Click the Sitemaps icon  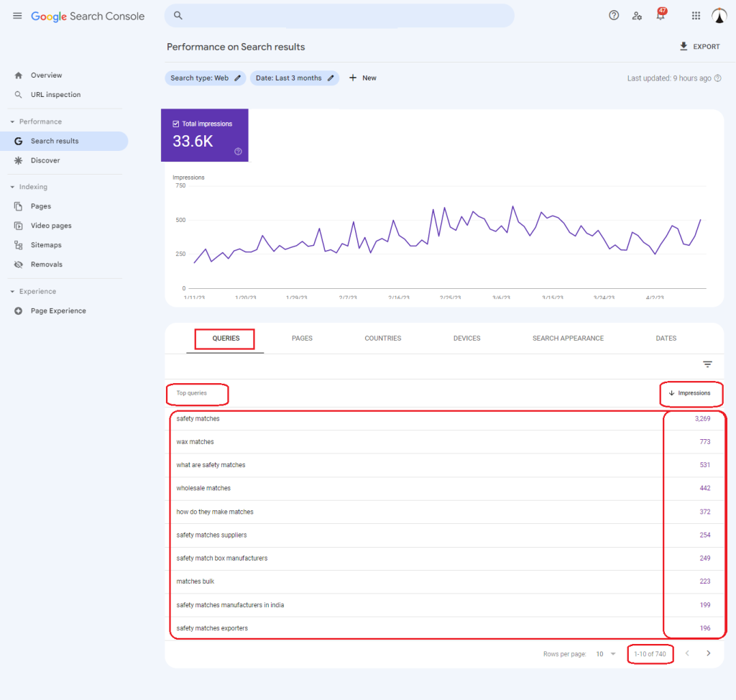pos(18,245)
